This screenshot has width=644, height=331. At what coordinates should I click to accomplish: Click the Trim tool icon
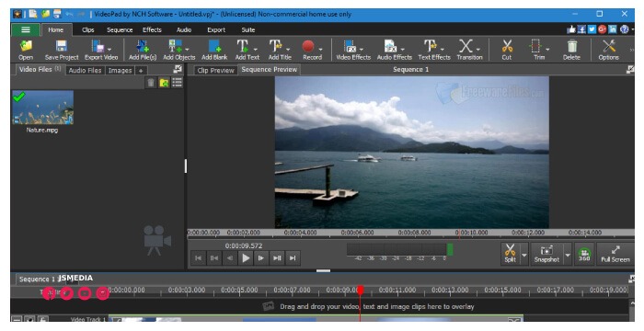[535, 46]
